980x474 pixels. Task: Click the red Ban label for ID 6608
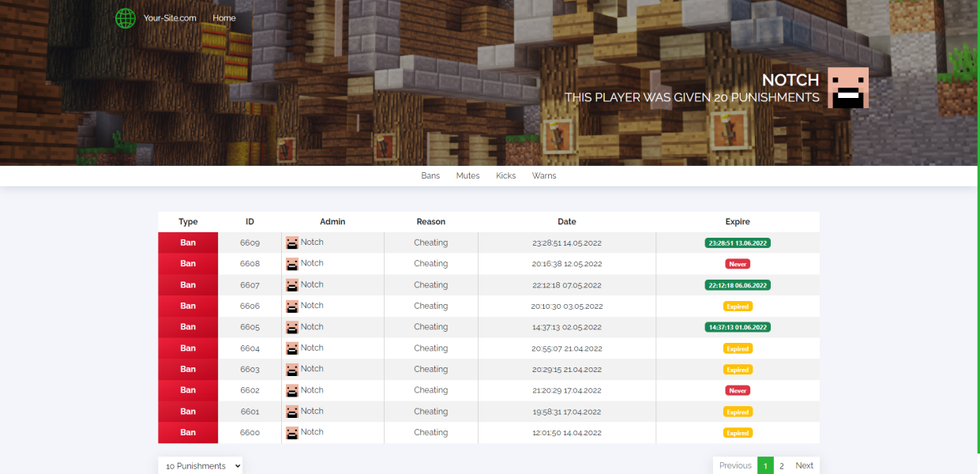188,264
